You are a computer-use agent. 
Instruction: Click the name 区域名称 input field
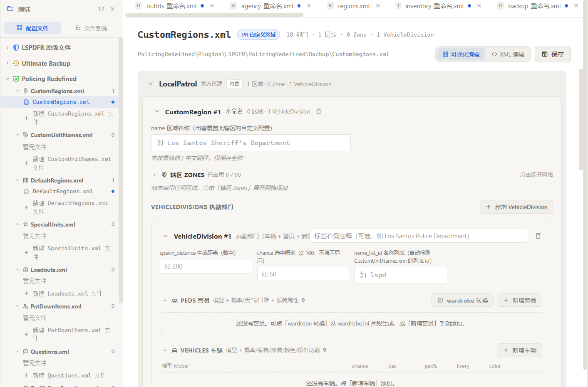pos(251,143)
